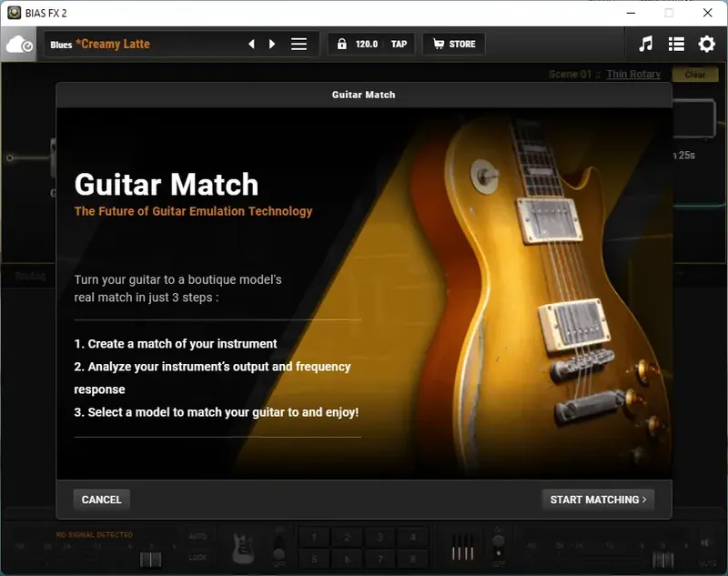Start matching your guitar

pos(598,500)
